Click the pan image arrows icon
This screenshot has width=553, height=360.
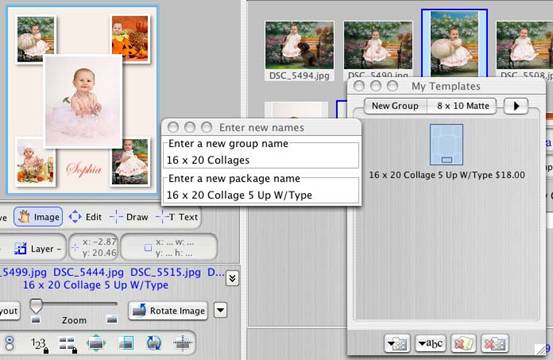[96, 343]
